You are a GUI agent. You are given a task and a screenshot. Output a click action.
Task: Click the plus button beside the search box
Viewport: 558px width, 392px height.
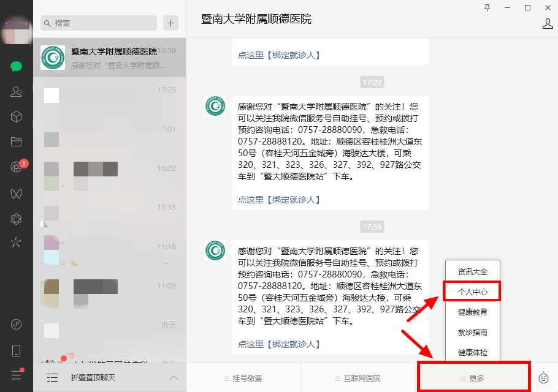pyautogui.click(x=171, y=23)
